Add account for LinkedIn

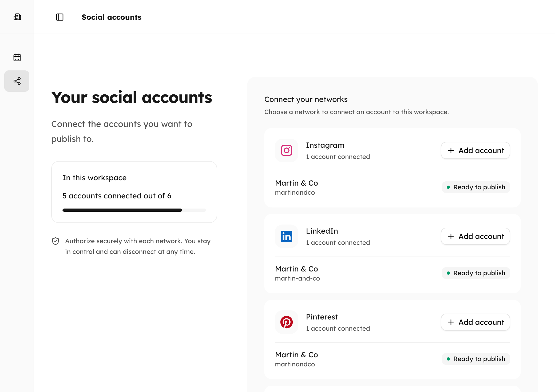click(x=475, y=236)
